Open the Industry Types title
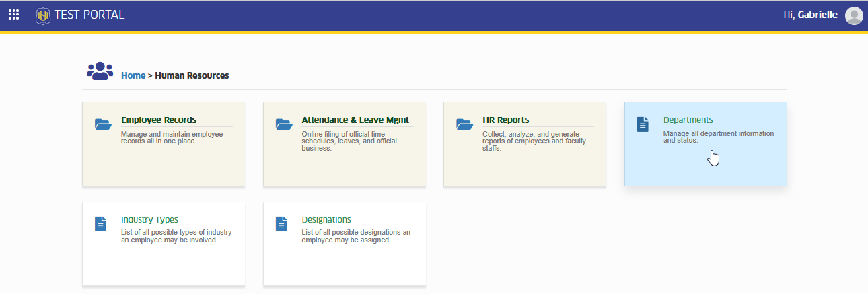Screen dimensions: 868x294 coord(149,219)
